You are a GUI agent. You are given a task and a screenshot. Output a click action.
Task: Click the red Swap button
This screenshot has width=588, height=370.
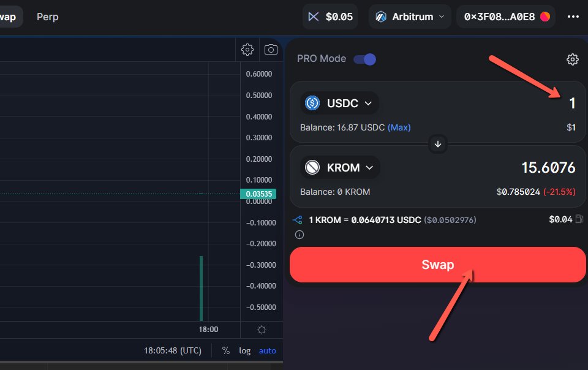click(x=437, y=265)
